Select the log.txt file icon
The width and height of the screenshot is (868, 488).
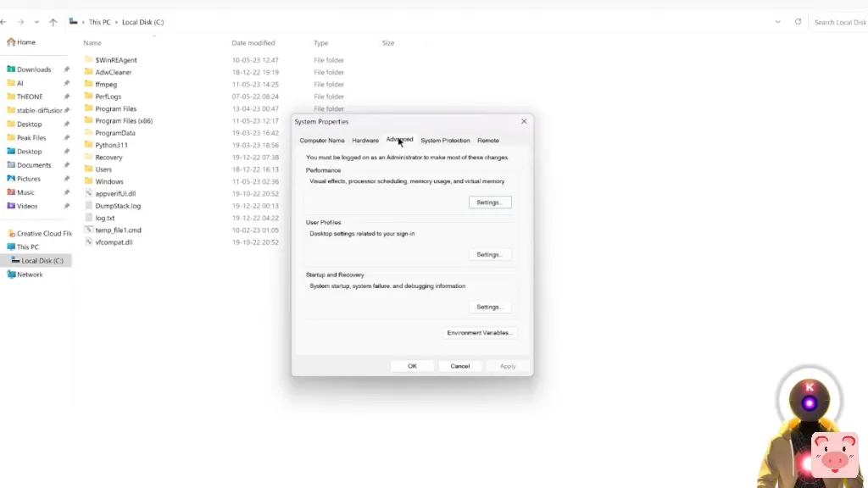click(x=88, y=218)
